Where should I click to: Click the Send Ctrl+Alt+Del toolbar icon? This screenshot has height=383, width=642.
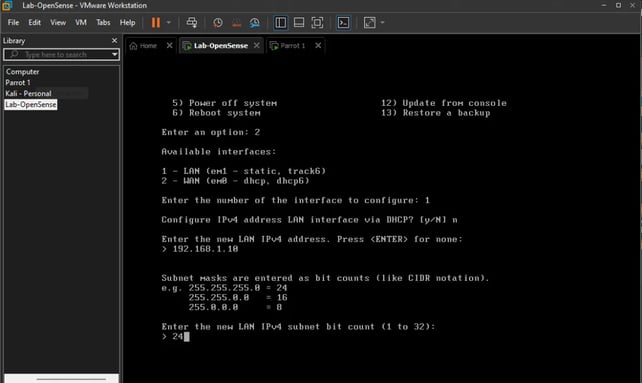pyautogui.click(x=192, y=23)
